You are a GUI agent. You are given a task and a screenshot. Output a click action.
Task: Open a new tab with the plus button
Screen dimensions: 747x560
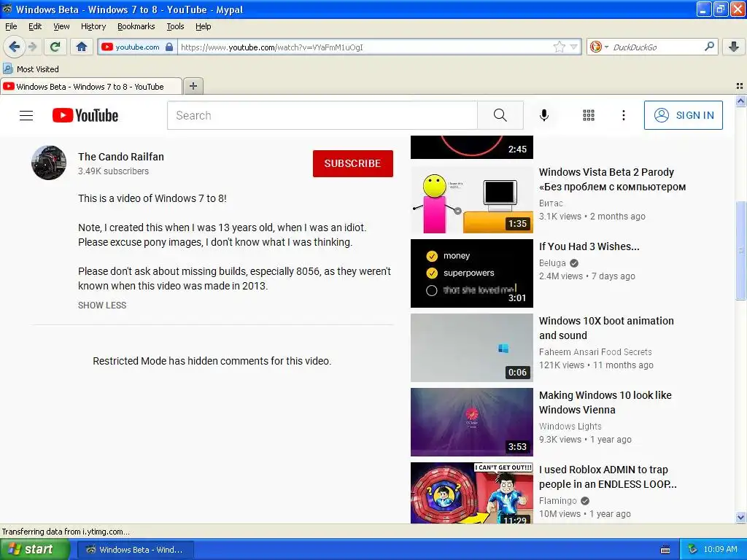(x=193, y=86)
